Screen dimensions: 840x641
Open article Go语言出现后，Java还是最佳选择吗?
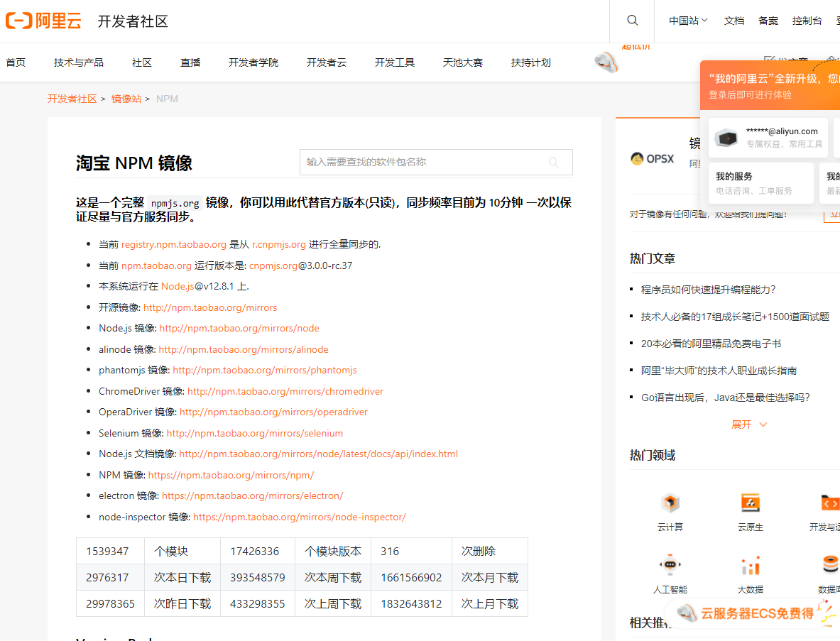tap(726, 398)
